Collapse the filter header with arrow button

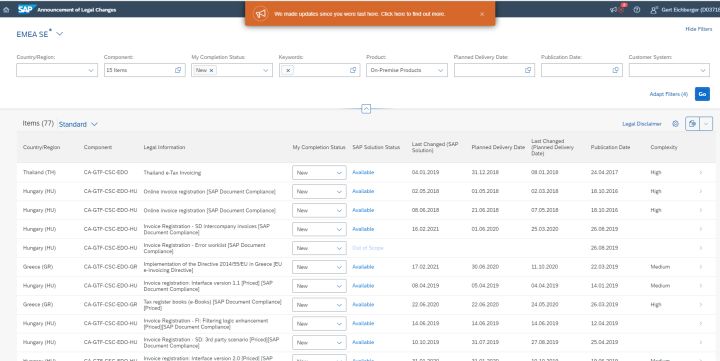[366, 109]
